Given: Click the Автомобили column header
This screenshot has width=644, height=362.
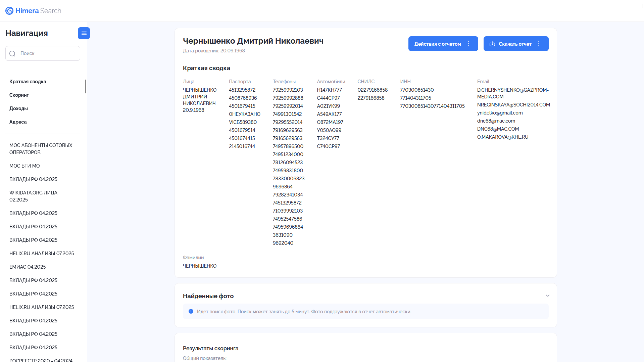Looking at the screenshot, I should pyautogui.click(x=331, y=82).
